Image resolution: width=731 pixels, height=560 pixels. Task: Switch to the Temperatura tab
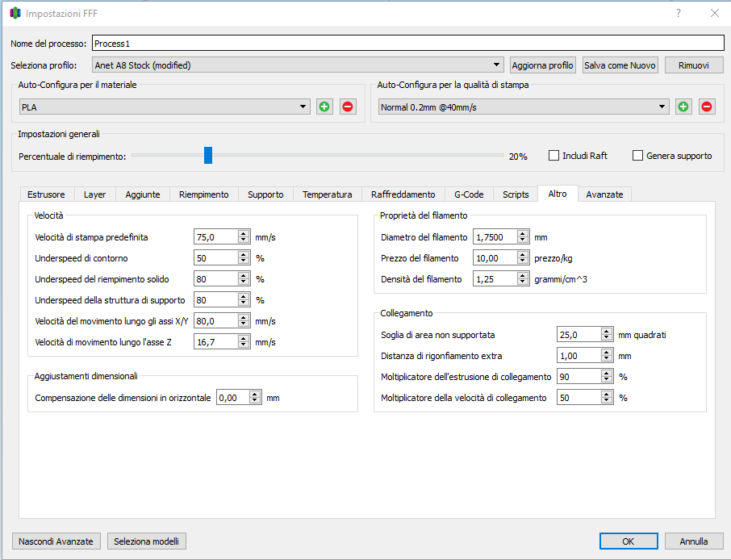pyautogui.click(x=328, y=194)
